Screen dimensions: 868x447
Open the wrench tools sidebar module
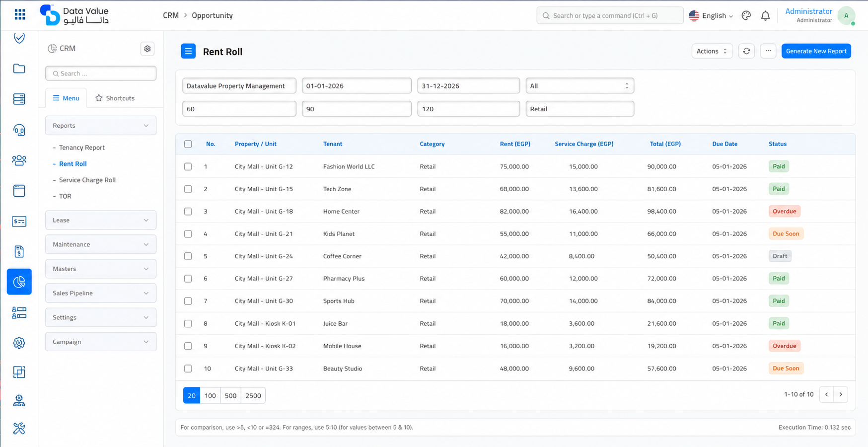tap(19, 428)
